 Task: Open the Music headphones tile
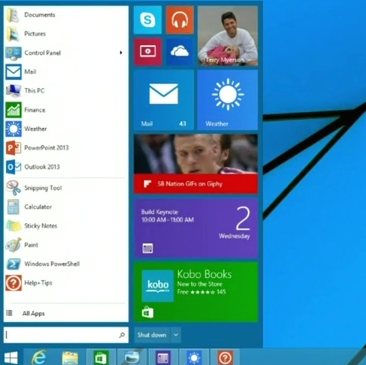point(180,20)
